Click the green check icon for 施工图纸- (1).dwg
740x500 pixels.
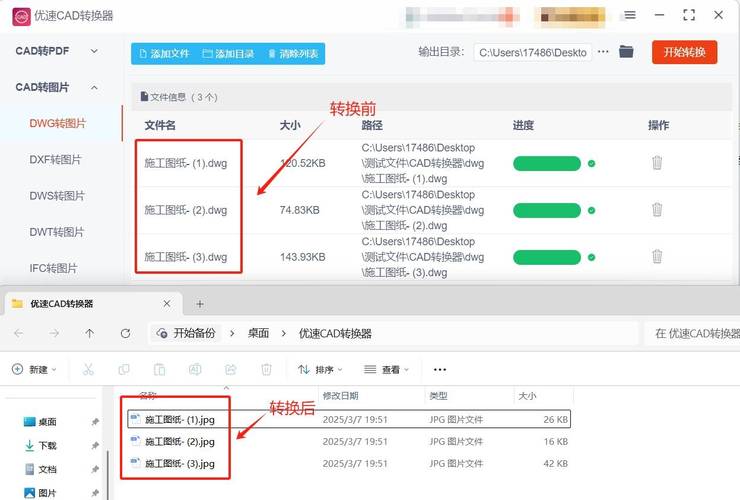point(591,163)
